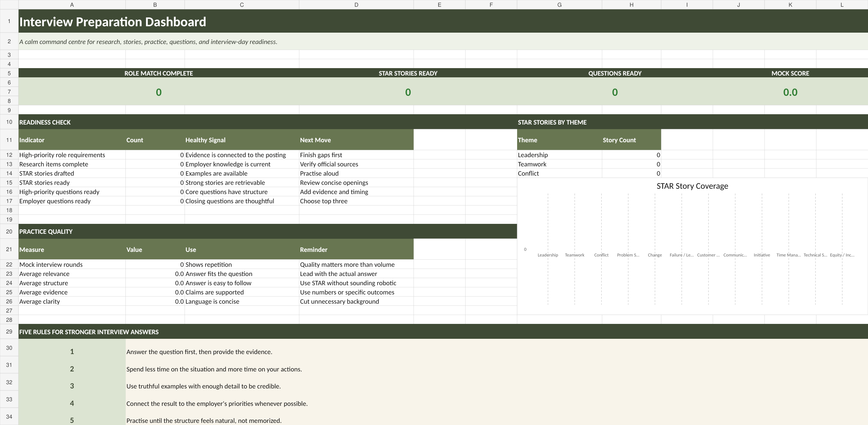
Task: Click the QUESTIONS READY label
Action: tap(615, 73)
